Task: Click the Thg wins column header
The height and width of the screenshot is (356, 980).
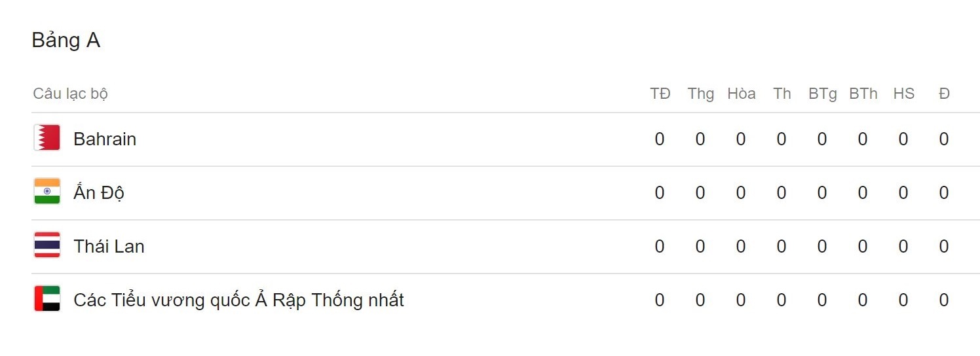Action: click(x=700, y=94)
